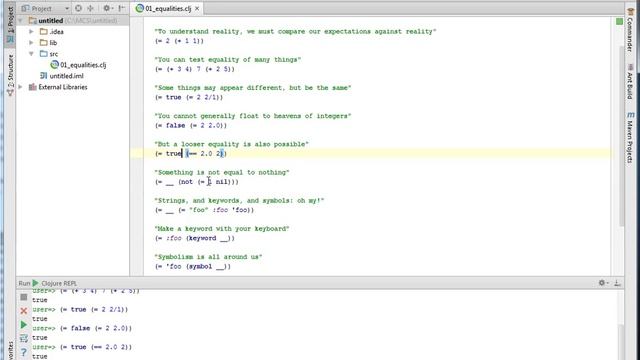
Task: Open the 1: Project tool window tab
Action: [10, 24]
